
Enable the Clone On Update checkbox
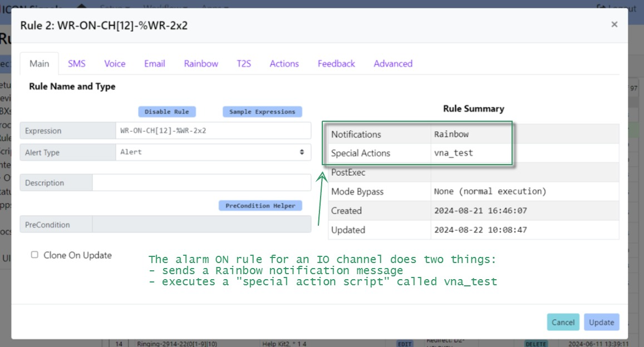(x=35, y=255)
